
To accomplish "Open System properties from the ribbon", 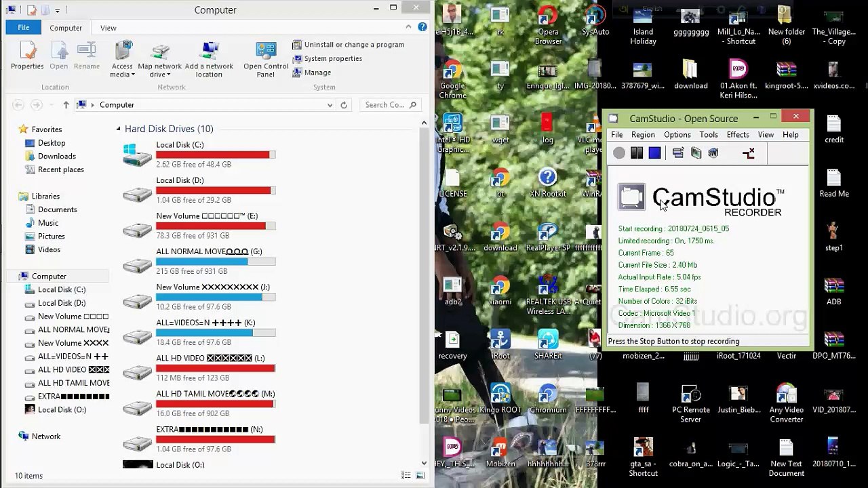I will pyautogui.click(x=327, y=58).
